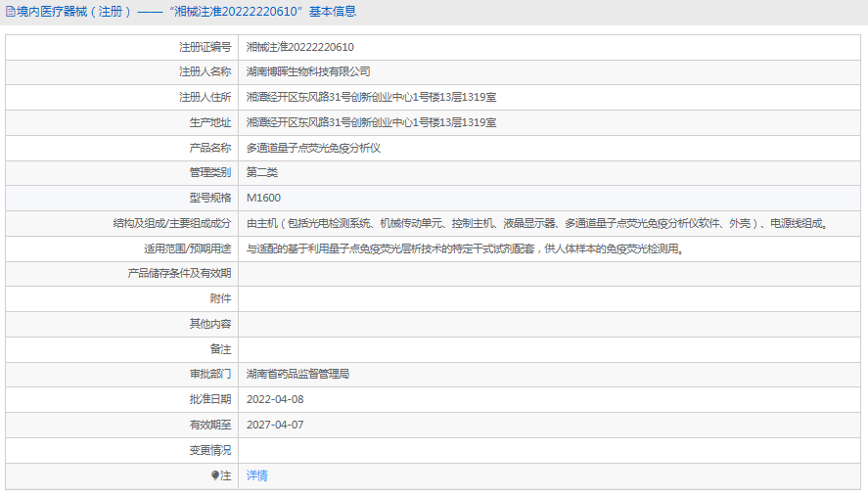Click the 有效期至 label
868x496 pixels.
(x=210, y=426)
